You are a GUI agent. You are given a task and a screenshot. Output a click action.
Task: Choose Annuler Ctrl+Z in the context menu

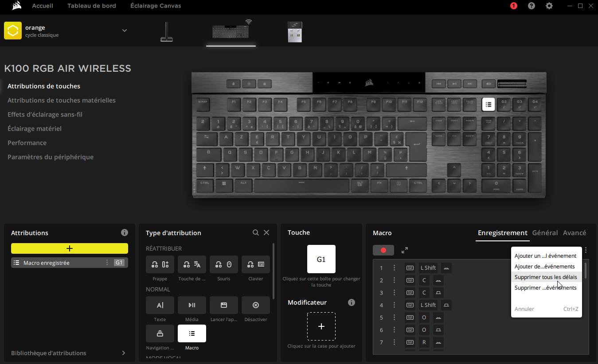pyautogui.click(x=546, y=309)
